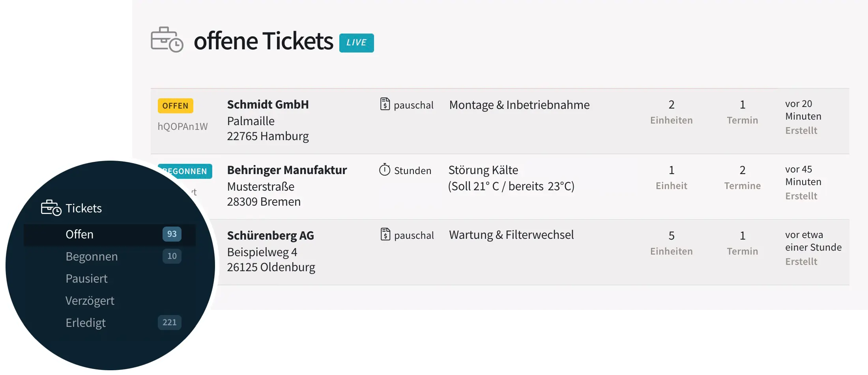This screenshot has height=375, width=868.
Task: Click the Tickets sidebar heading
Action: 84,208
